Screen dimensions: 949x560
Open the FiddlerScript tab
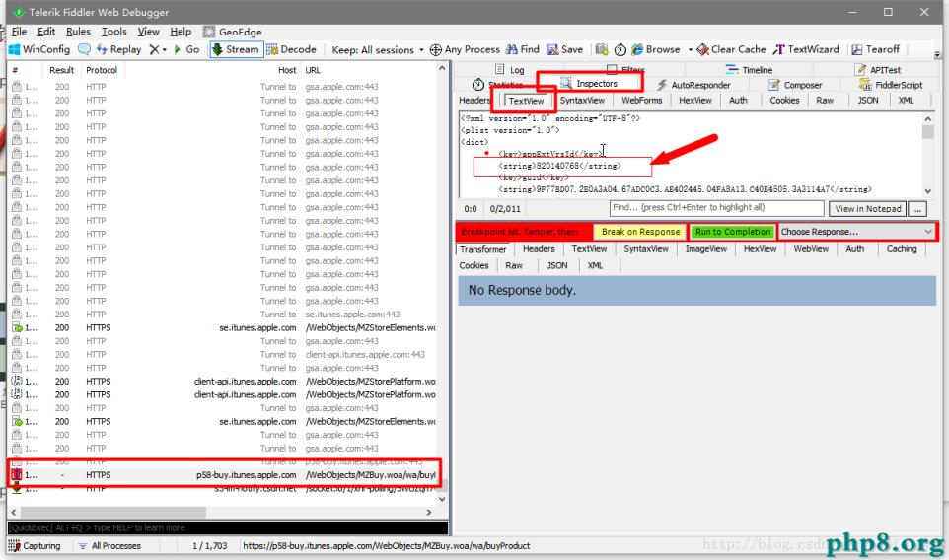[x=891, y=85]
